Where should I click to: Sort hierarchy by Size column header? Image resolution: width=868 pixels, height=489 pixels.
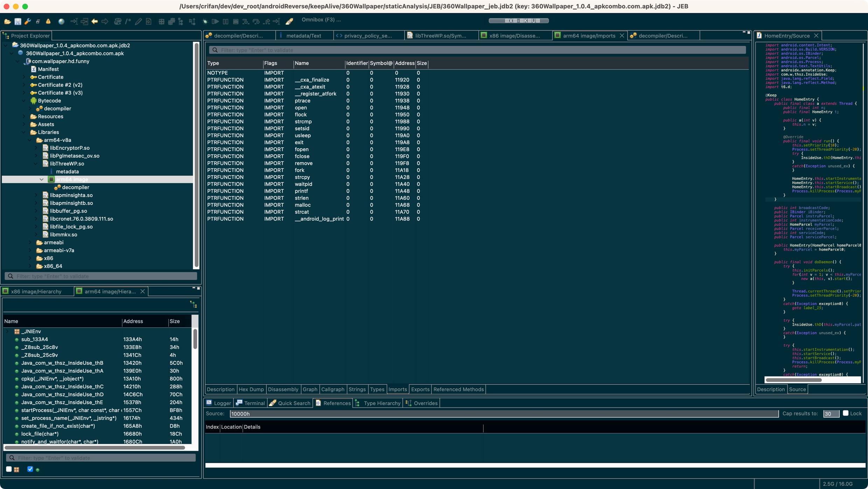(180, 321)
